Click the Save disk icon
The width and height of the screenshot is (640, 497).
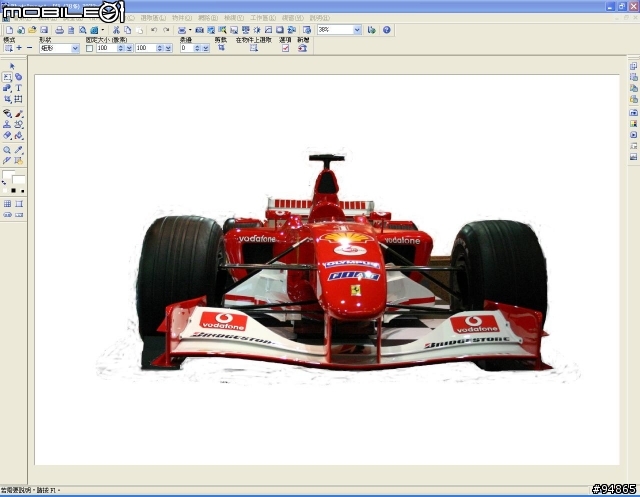click(x=44, y=30)
